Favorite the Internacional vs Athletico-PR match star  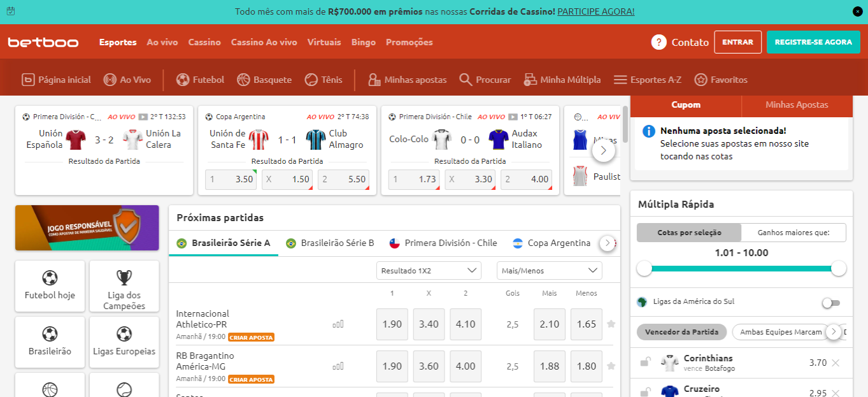pyautogui.click(x=611, y=324)
